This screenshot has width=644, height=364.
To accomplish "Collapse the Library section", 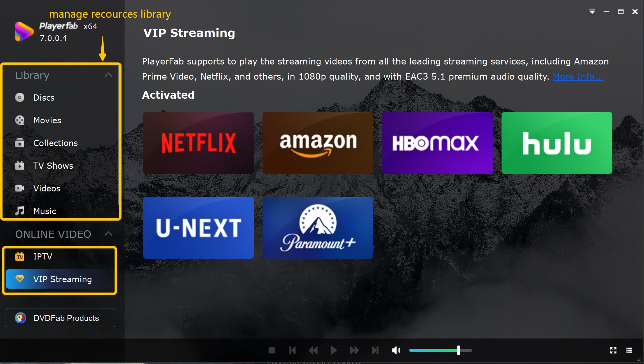I will click(x=108, y=75).
